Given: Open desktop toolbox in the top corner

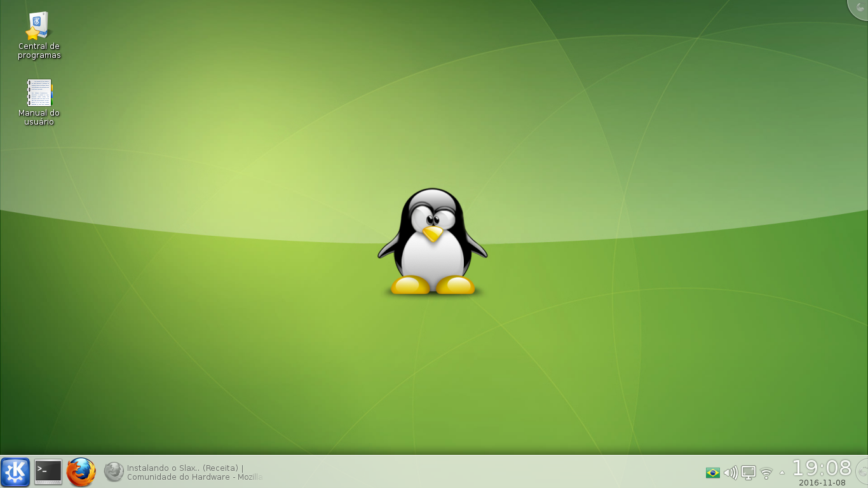Looking at the screenshot, I should point(859,8).
